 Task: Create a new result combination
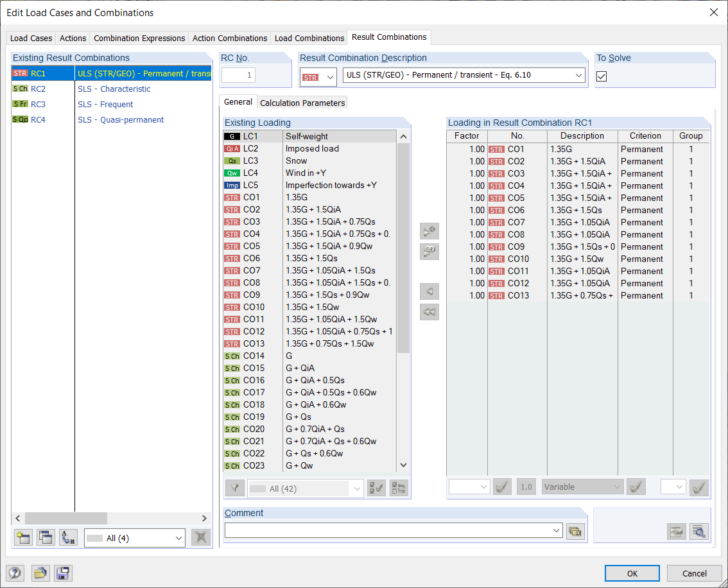(x=23, y=538)
